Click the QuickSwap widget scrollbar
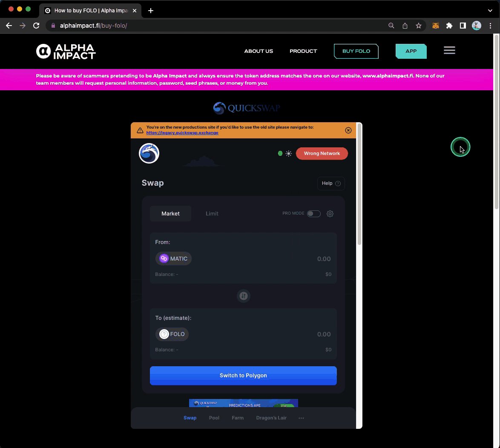500x448 pixels. pos(359,184)
